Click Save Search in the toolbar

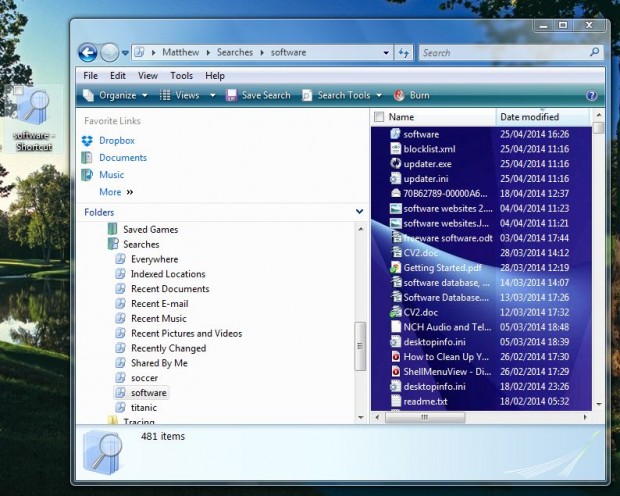tap(258, 95)
